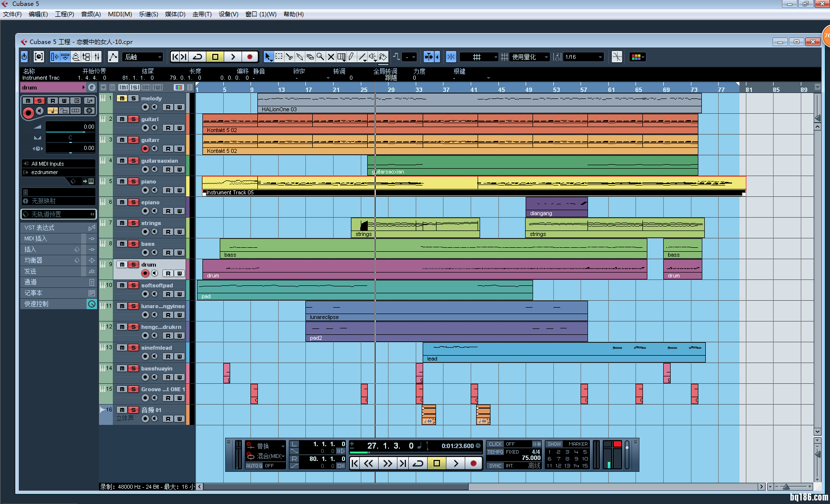Image resolution: width=830 pixels, height=504 pixels.
Task: Toggle CLICK metronome in transport panel
Action: (x=495, y=444)
